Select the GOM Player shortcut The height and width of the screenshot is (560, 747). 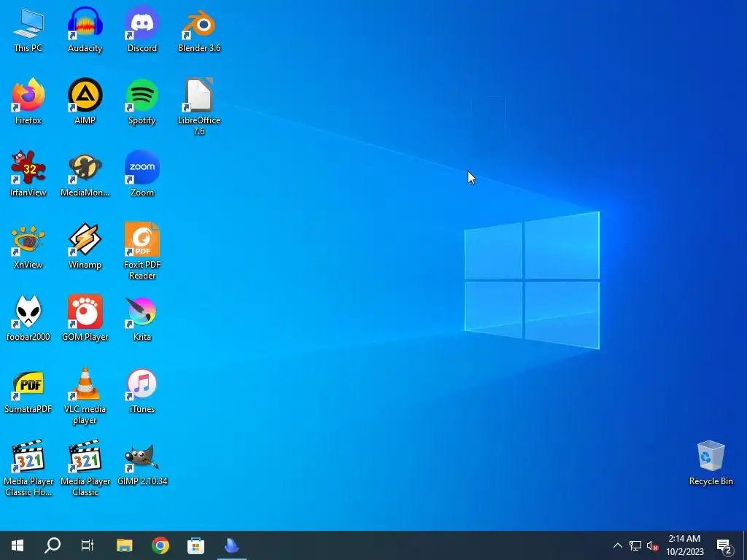(85, 319)
